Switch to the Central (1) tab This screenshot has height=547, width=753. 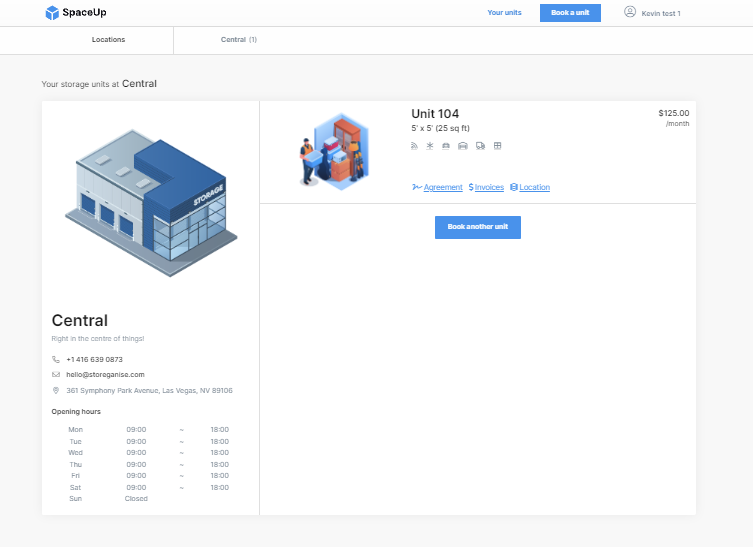239,40
